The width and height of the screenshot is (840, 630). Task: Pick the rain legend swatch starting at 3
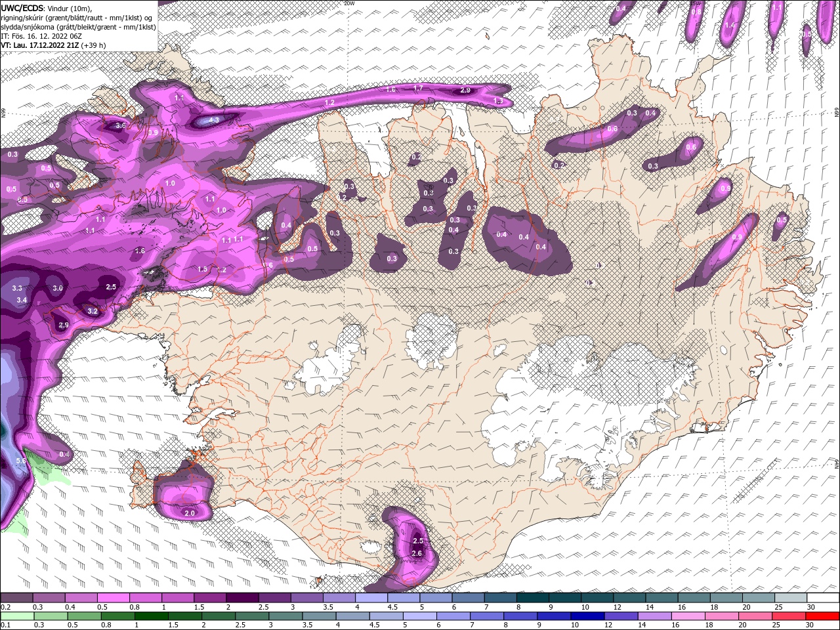(x=285, y=616)
